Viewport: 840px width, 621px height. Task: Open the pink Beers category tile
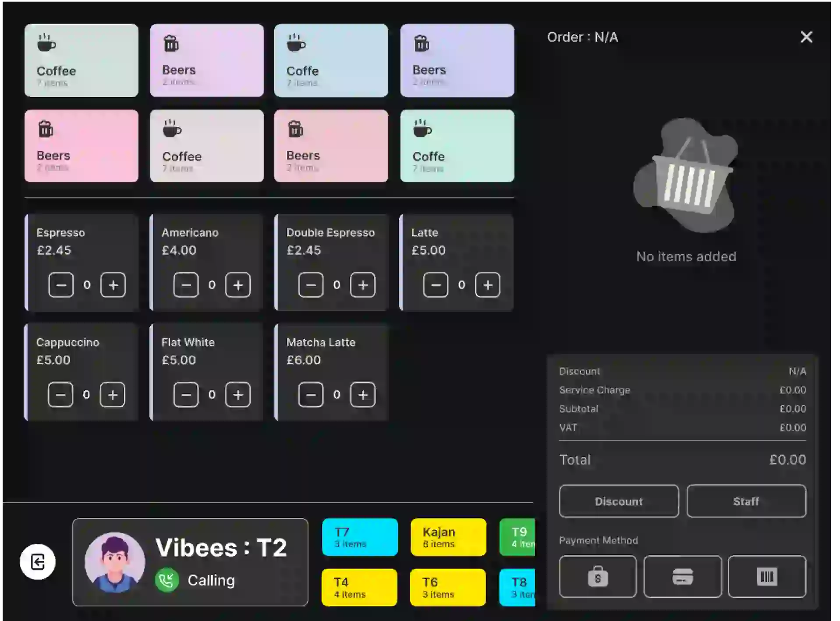click(x=82, y=146)
